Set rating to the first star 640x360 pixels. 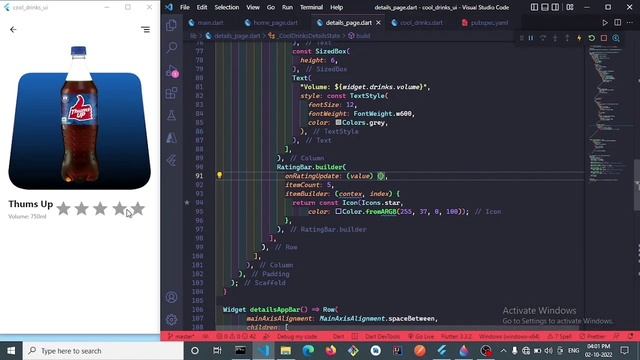point(63,209)
